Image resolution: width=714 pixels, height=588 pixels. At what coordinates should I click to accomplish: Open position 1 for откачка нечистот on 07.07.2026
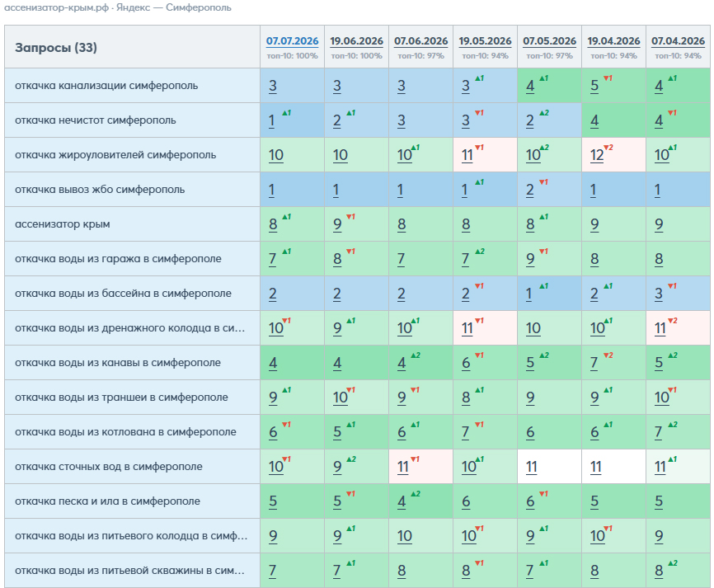click(x=272, y=120)
